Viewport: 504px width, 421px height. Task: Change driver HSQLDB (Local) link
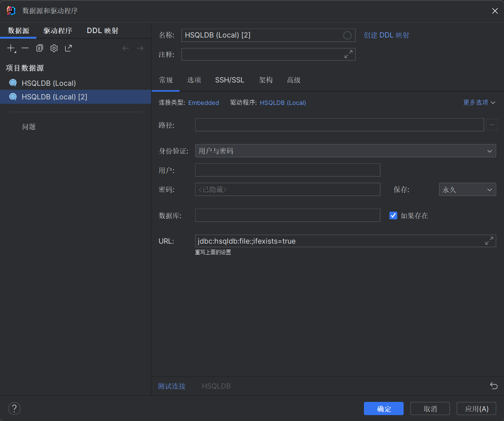[283, 103]
